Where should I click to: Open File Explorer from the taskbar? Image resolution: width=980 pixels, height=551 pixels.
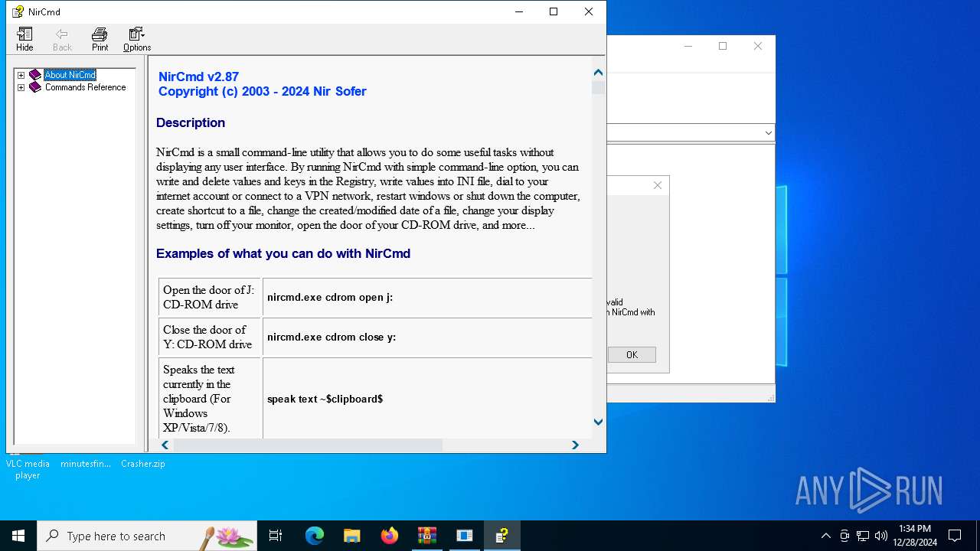coord(352,536)
